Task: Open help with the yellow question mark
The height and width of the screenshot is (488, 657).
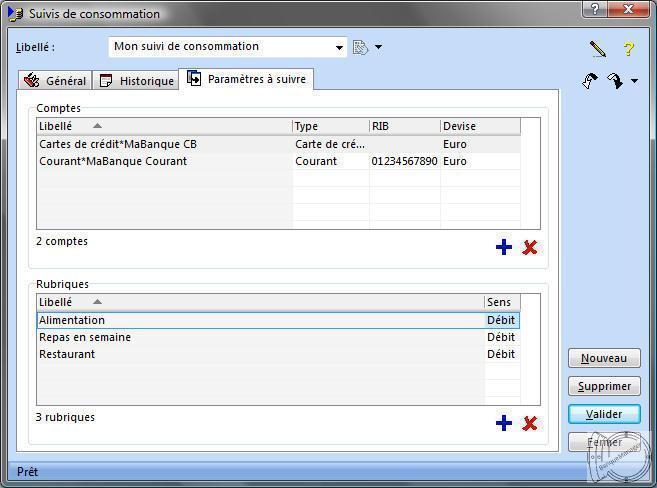Action: click(629, 48)
